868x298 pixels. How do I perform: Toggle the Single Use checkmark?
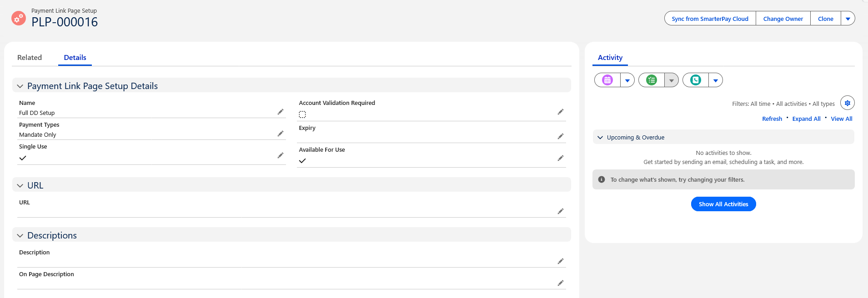(23, 158)
